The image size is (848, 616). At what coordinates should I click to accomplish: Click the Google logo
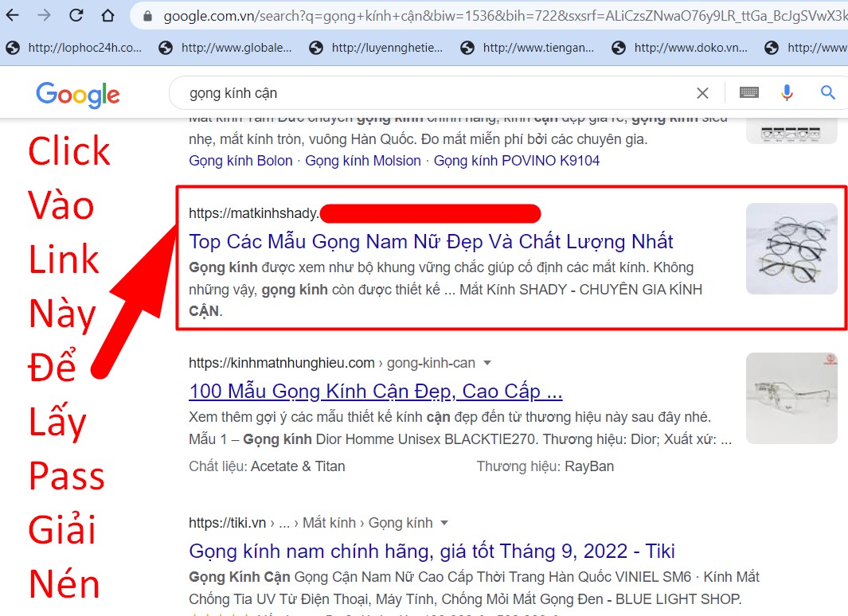[78, 95]
